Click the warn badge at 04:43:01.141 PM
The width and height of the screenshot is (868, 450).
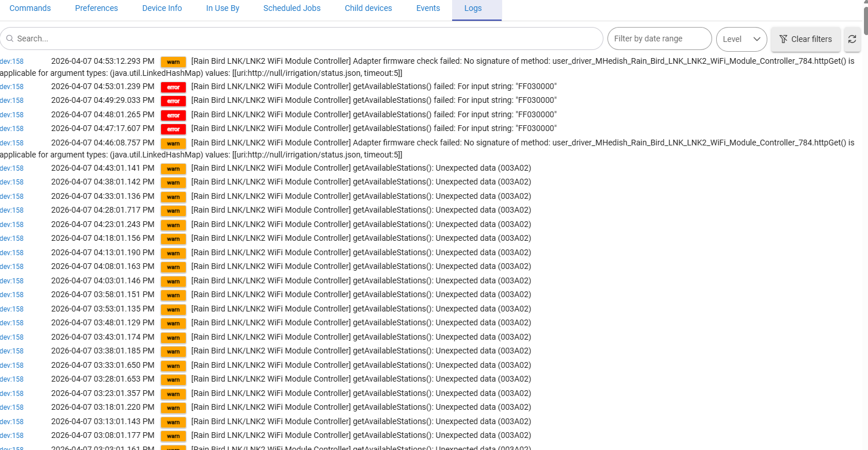click(173, 169)
